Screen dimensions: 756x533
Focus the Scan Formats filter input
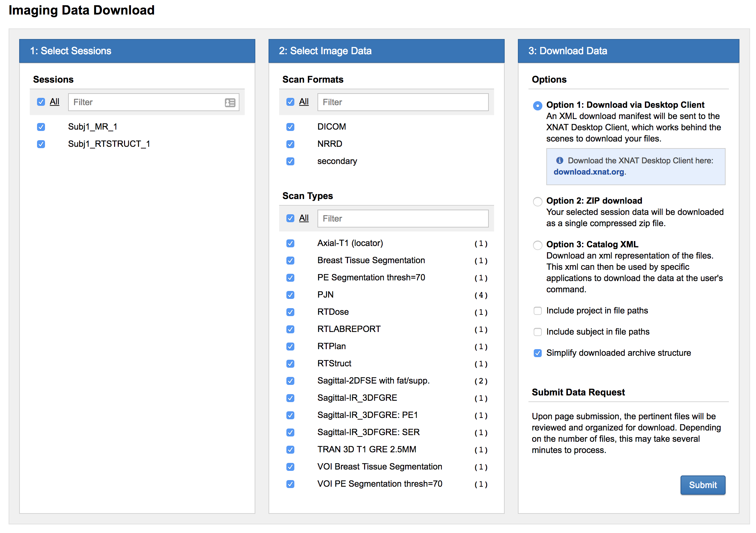(x=403, y=102)
